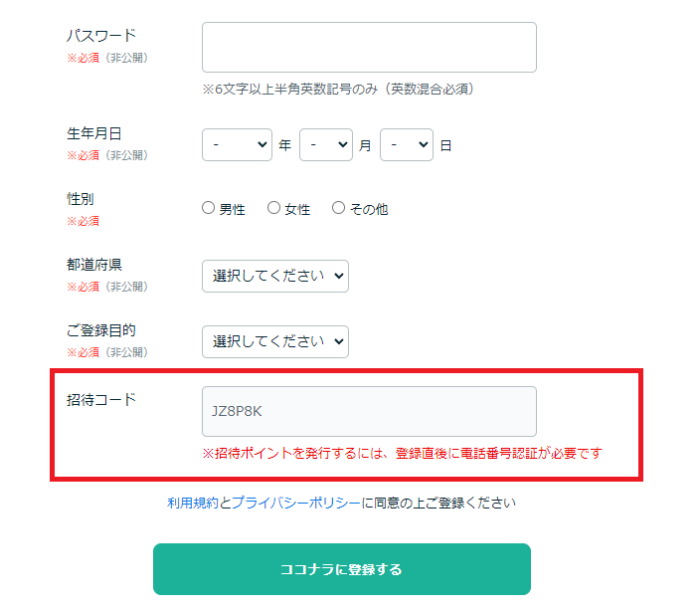Open the 利用規約 terms link
The height and width of the screenshot is (611, 700).
click(x=193, y=503)
